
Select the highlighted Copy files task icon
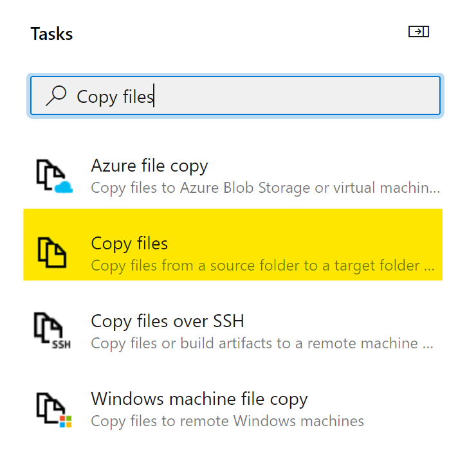tap(52, 253)
